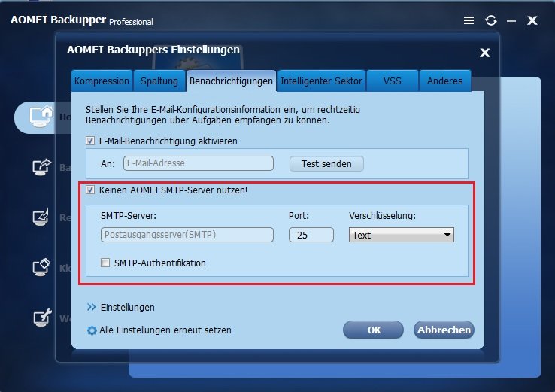Open the Verschlüsselung dropdown showing Text
Image resolution: width=555 pixels, height=392 pixels.
coord(402,235)
